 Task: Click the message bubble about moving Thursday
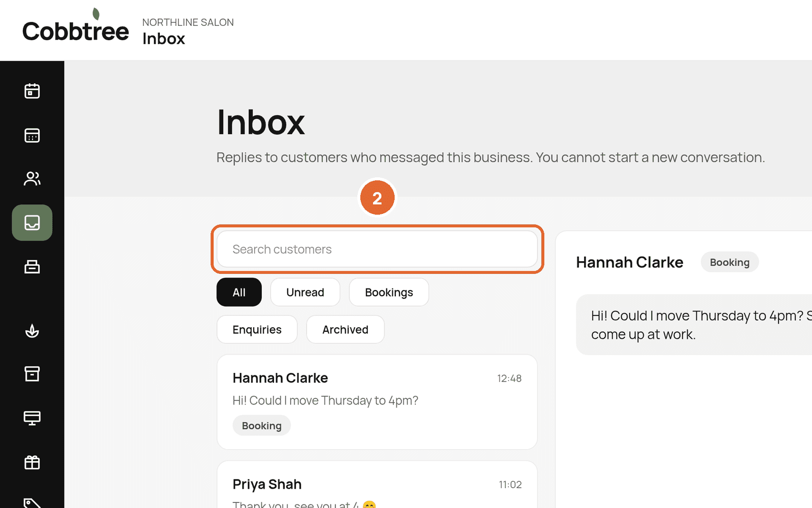[x=694, y=325]
